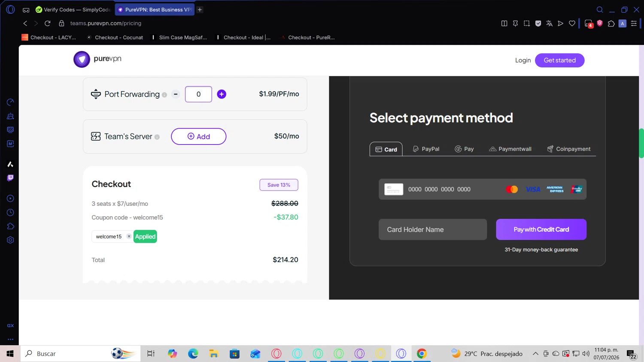
Task: Open a new tab with plus button
Action: [x=200, y=9]
